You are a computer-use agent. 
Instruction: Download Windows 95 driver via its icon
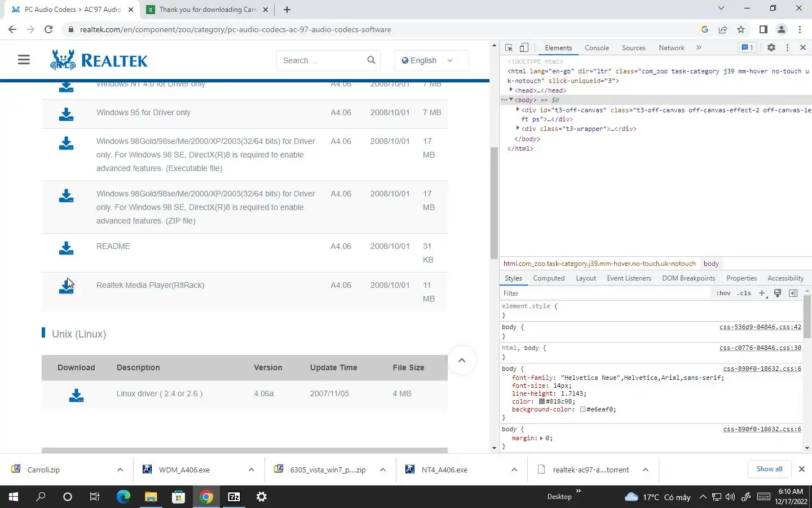tap(66, 115)
